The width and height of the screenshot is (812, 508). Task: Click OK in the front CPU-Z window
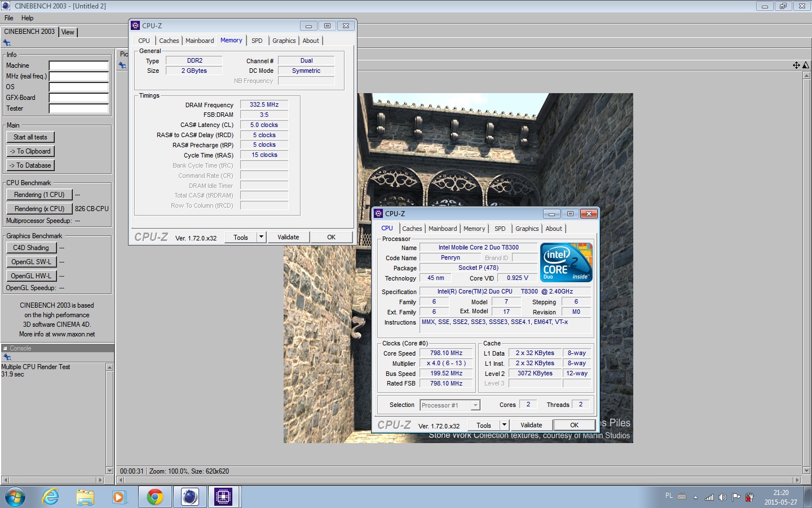coord(574,425)
